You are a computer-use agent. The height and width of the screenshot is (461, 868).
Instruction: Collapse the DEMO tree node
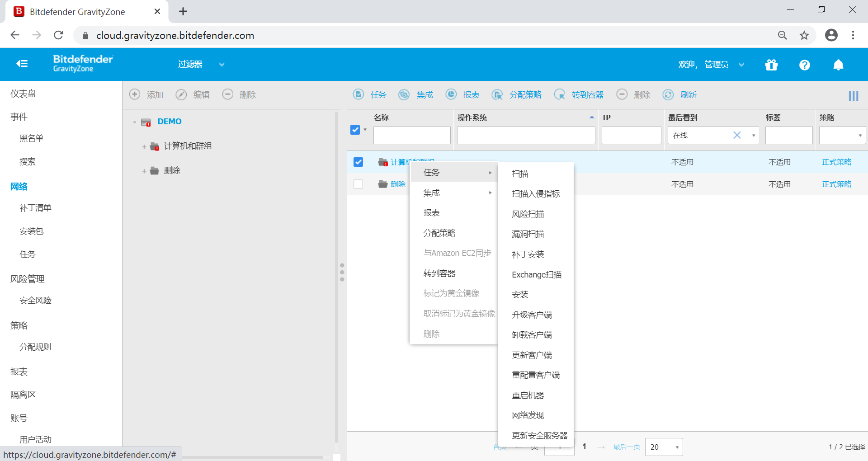[135, 122]
